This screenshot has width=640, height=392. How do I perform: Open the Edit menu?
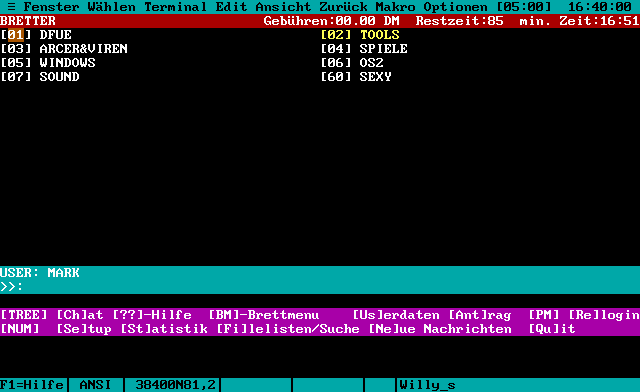[231, 7]
